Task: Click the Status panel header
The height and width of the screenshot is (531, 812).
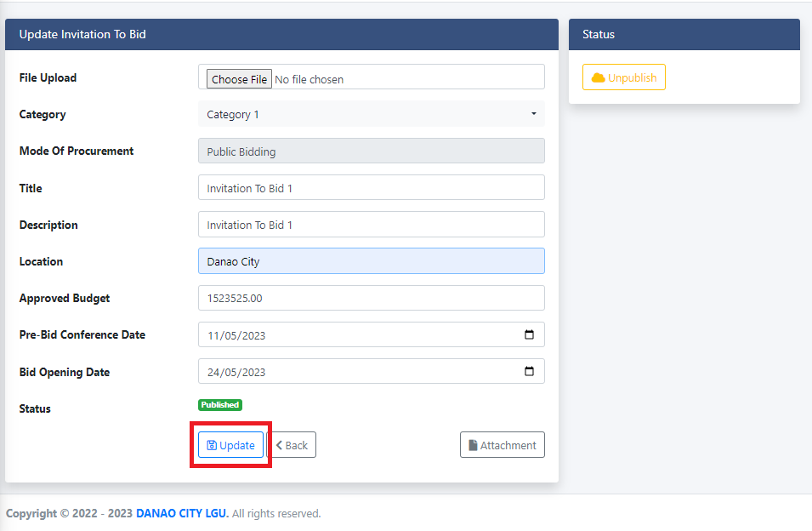Action: point(684,35)
